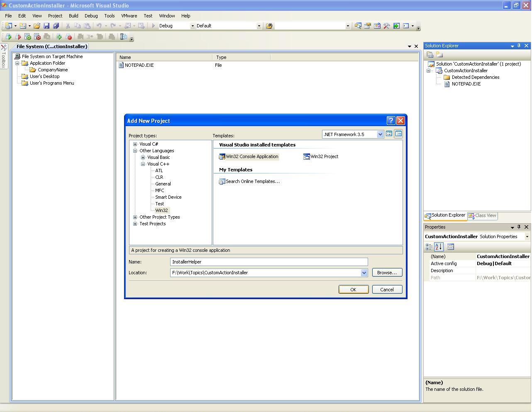532x412 pixels.
Task: Click Search Online Templates icon
Action: pyautogui.click(x=222, y=181)
